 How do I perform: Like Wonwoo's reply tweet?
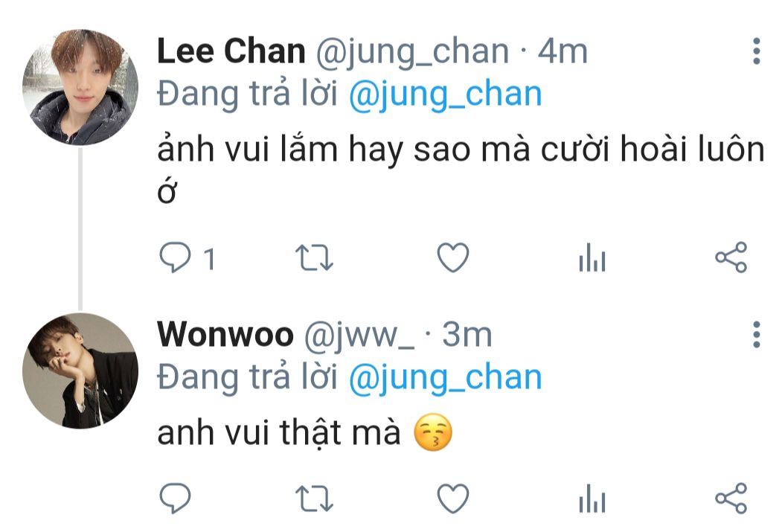[453, 498]
